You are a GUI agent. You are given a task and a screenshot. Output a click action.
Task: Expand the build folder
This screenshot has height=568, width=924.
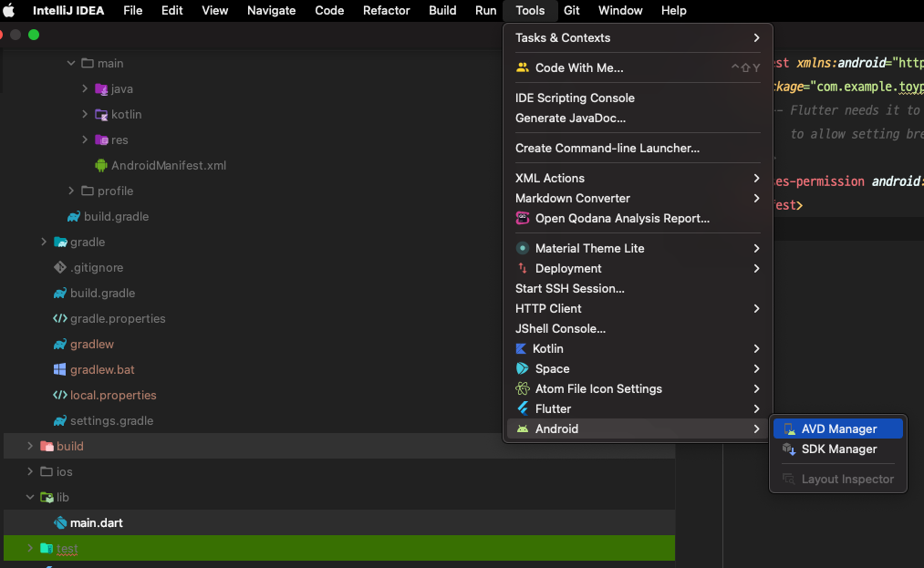tap(30, 446)
